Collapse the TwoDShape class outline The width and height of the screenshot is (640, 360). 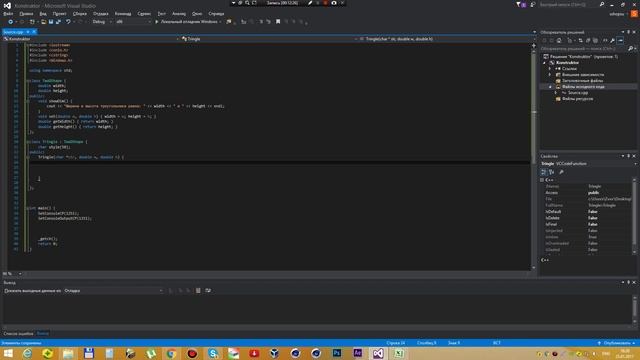[27, 81]
